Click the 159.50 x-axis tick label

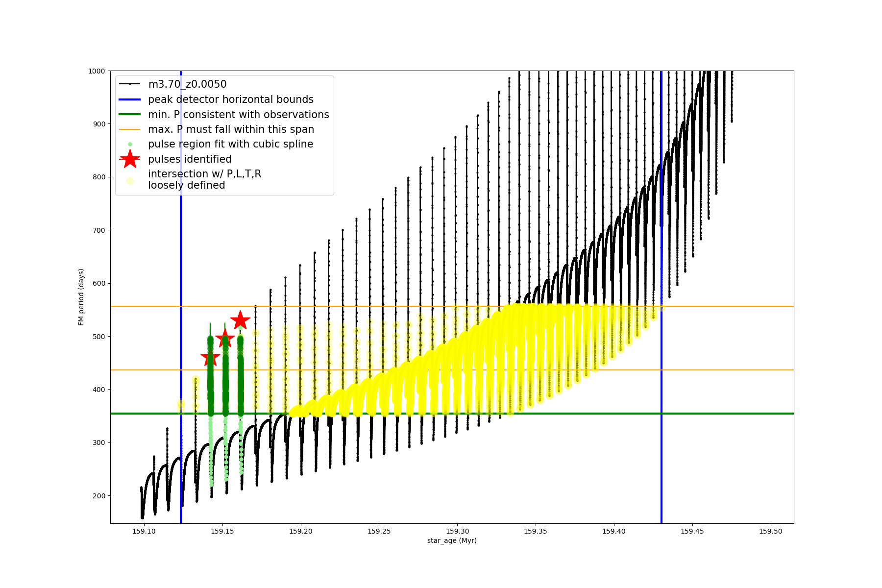click(x=771, y=531)
